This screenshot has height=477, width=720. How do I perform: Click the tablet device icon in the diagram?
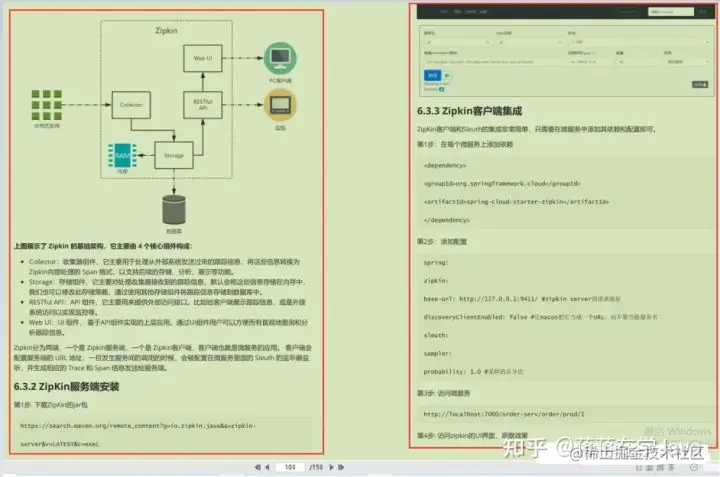click(280, 105)
